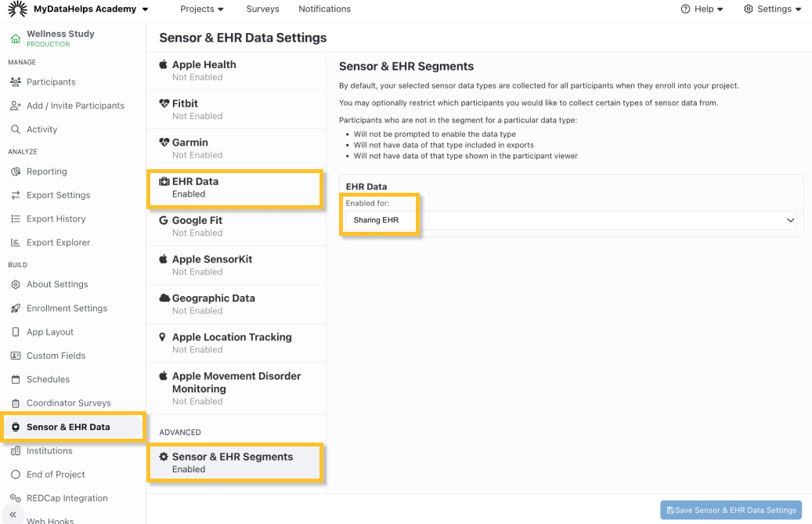Go to the Surveys tab

tap(262, 9)
